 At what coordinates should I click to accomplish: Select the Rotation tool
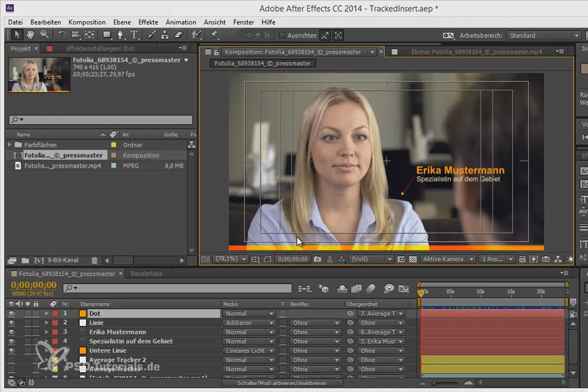click(x=62, y=35)
